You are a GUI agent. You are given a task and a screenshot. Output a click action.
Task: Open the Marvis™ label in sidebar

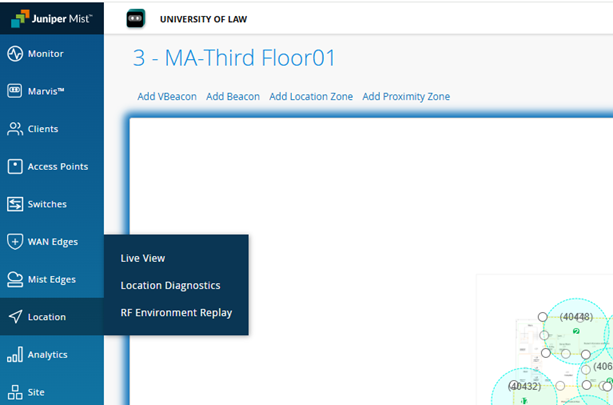(46, 91)
